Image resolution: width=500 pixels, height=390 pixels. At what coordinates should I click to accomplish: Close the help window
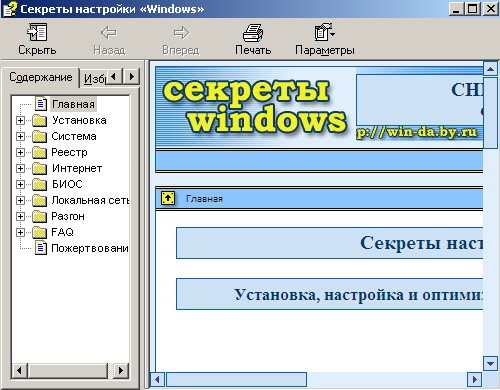(x=490, y=9)
